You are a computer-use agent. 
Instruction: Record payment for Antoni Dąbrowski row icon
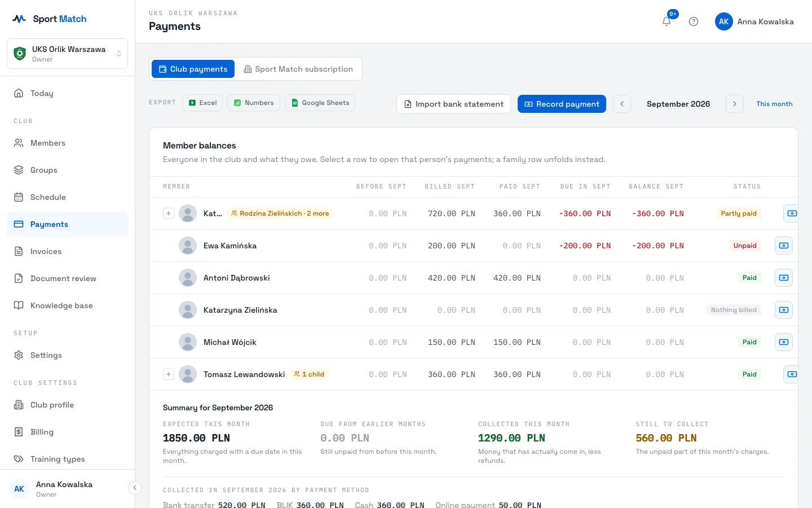(x=784, y=278)
